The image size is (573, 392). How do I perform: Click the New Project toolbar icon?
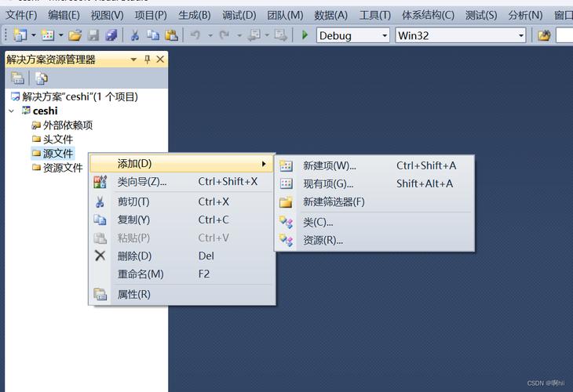pos(20,35)
